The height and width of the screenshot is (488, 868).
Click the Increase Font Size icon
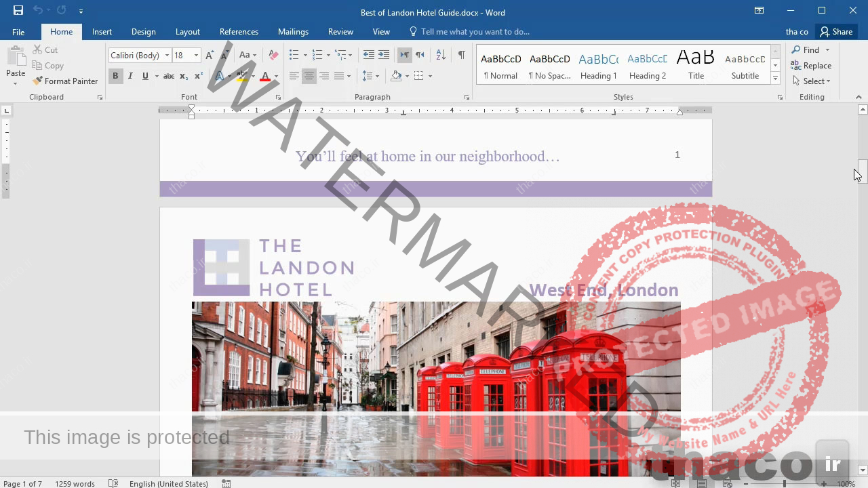click(210, 55)
